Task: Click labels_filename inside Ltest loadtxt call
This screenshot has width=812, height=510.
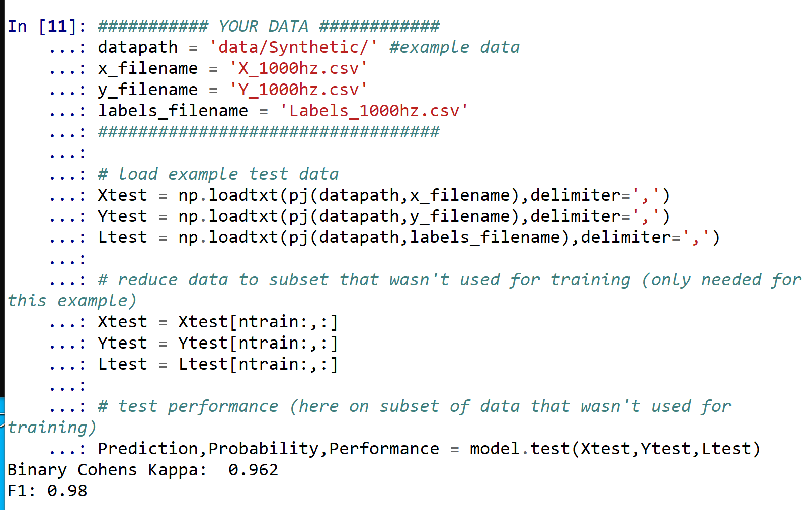Action: 485,237
